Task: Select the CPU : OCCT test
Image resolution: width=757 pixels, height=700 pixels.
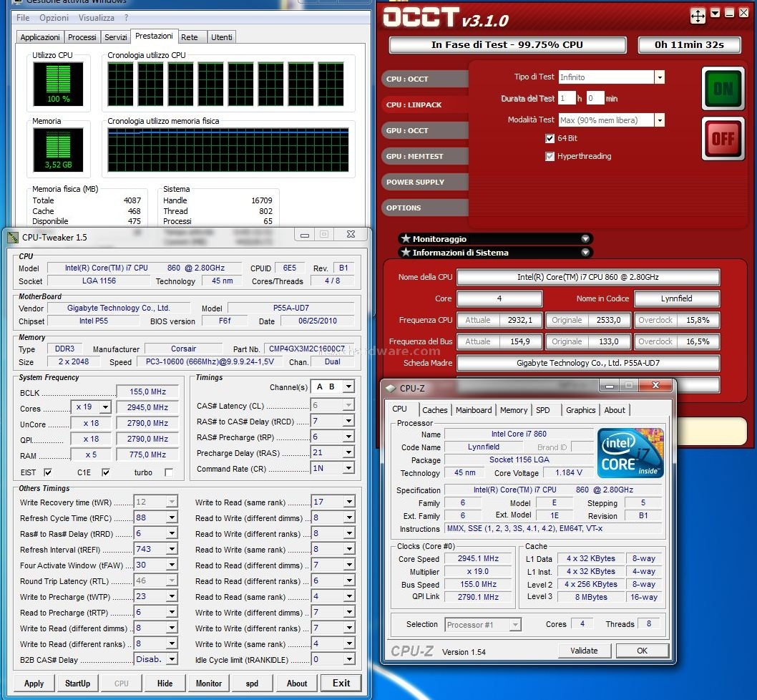Action: coord(425,79)
